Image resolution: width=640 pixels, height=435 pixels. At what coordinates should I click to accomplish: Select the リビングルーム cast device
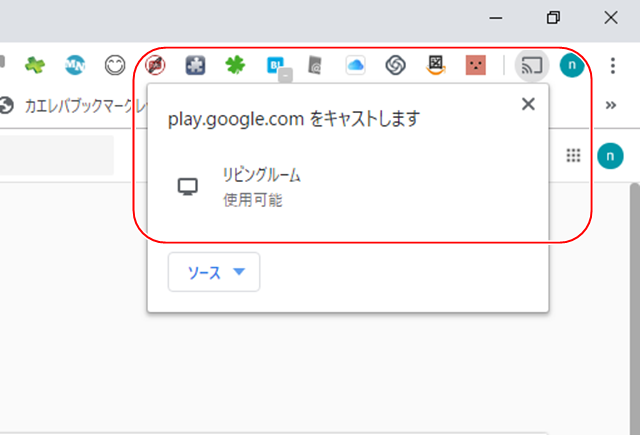pos(348,187)
